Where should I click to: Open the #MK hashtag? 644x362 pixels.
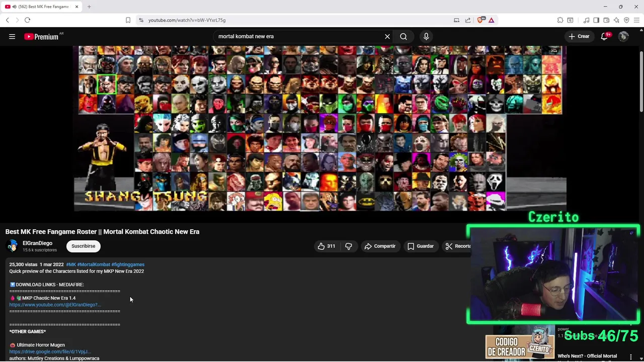(x=71, y=264)
